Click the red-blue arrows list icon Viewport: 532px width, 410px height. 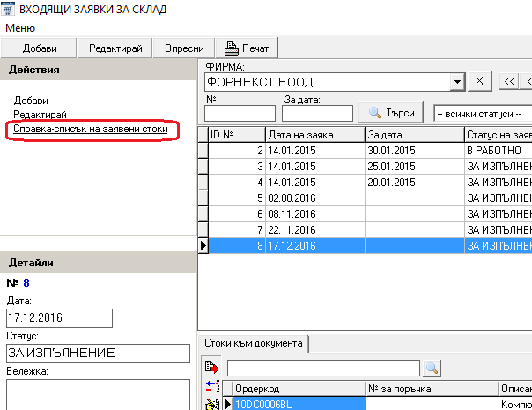point(212,386)
